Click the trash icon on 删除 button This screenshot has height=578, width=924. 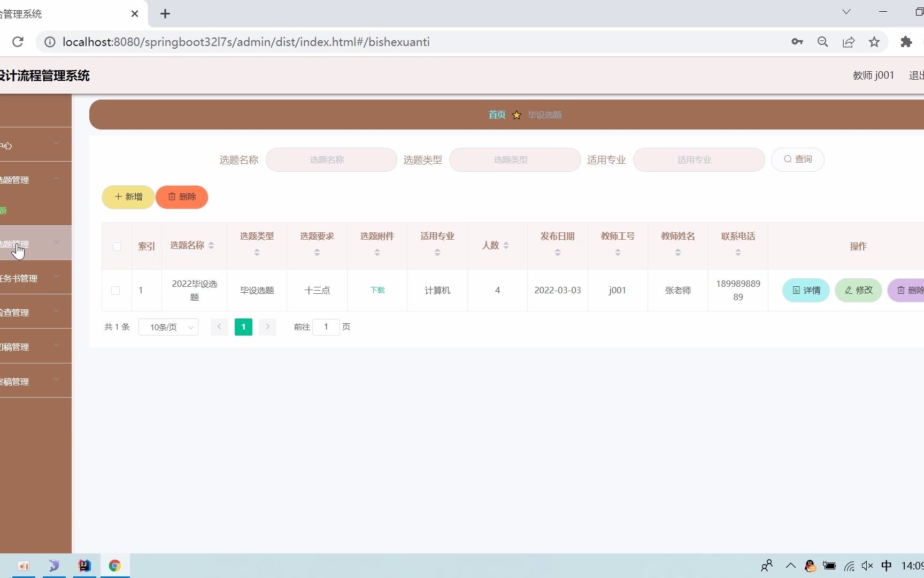(x=172, y=197)
